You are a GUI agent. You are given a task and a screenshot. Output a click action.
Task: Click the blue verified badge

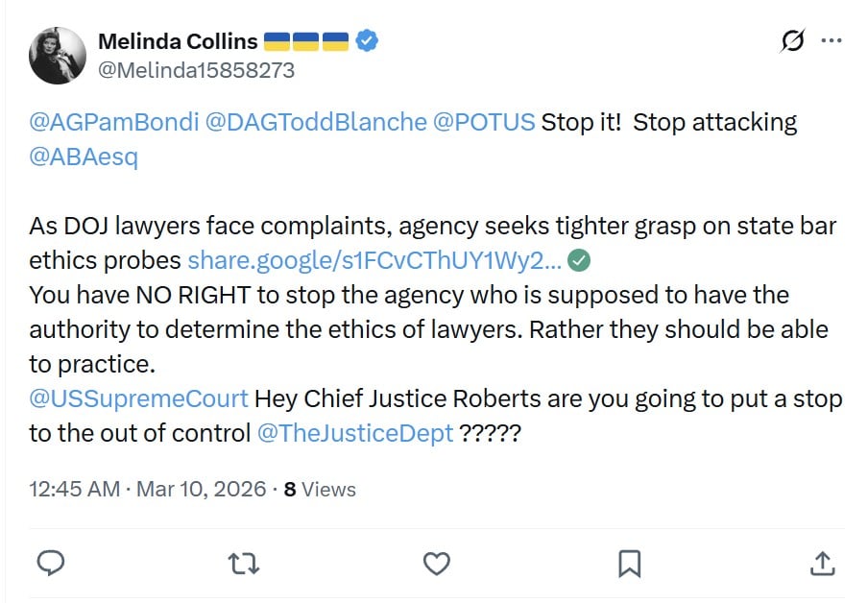[x=367, y=41]
